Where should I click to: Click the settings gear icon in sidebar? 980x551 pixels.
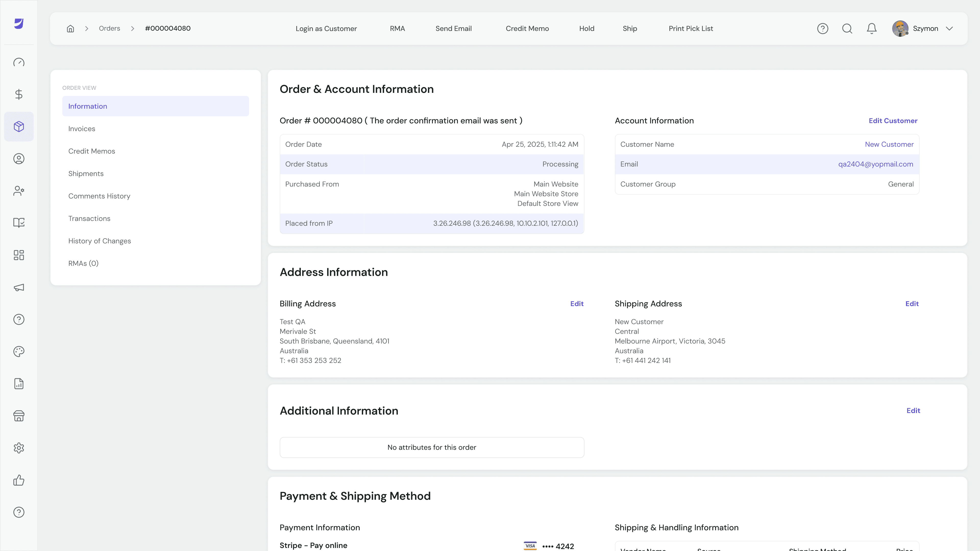(x=19, y=448)
